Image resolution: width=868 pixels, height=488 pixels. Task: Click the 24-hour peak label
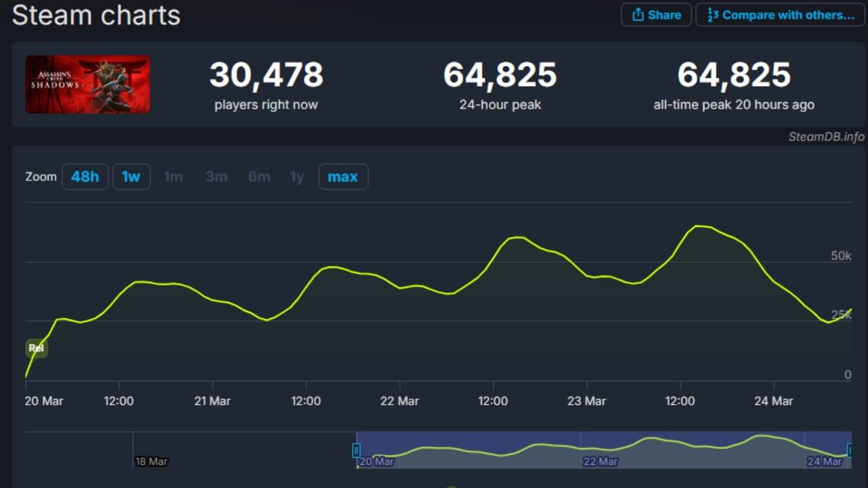pyautogui.click(x=500, y=105)
